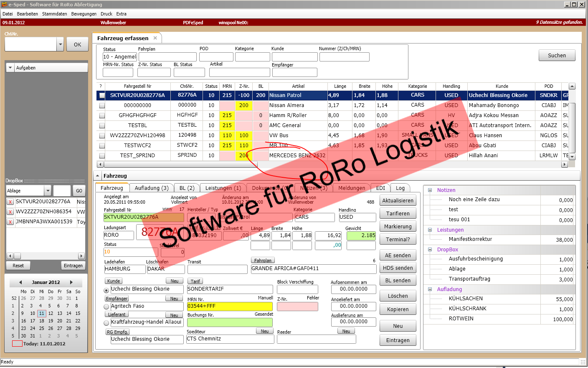Collapse the Fahrzeug detail panel arrow
This screenshot has width=588, height=368.
[98, 176]
